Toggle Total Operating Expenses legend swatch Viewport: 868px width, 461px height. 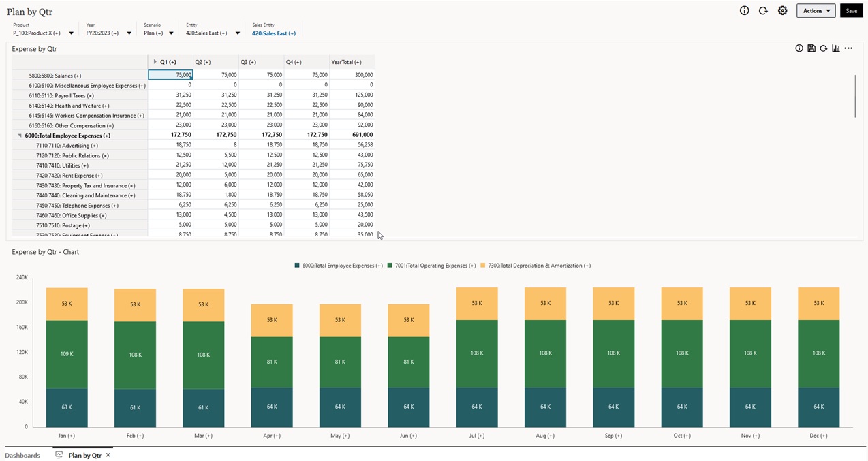tap(390, 266)
